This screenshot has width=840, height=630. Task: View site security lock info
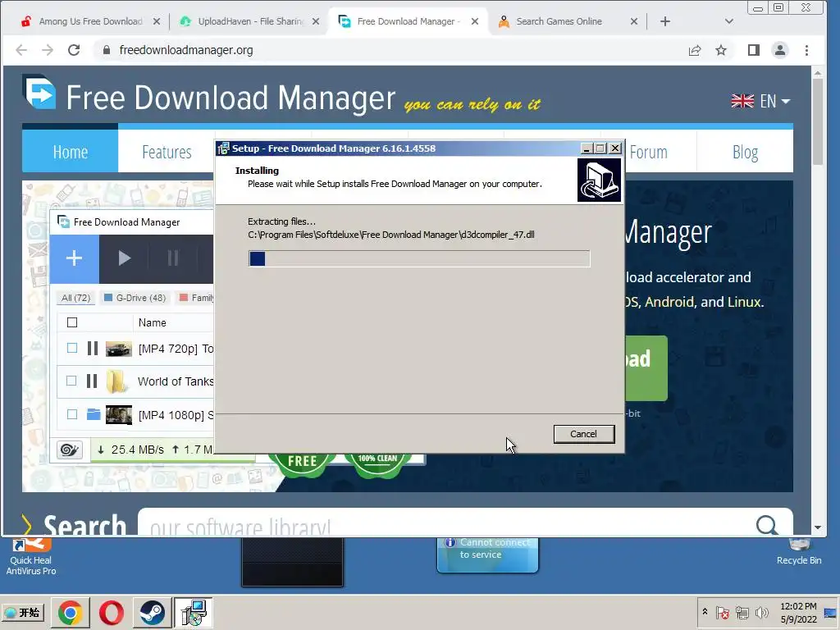[x=107, y=50]
